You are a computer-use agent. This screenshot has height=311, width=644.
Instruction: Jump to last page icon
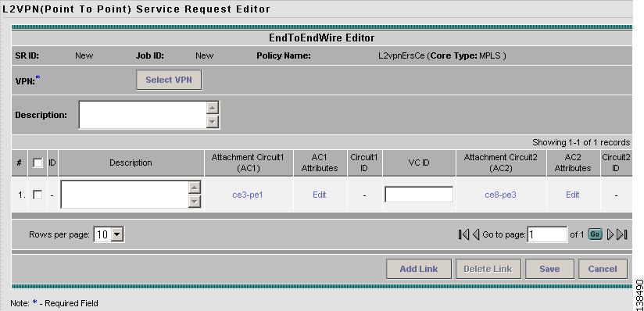[x=622, y=234]
